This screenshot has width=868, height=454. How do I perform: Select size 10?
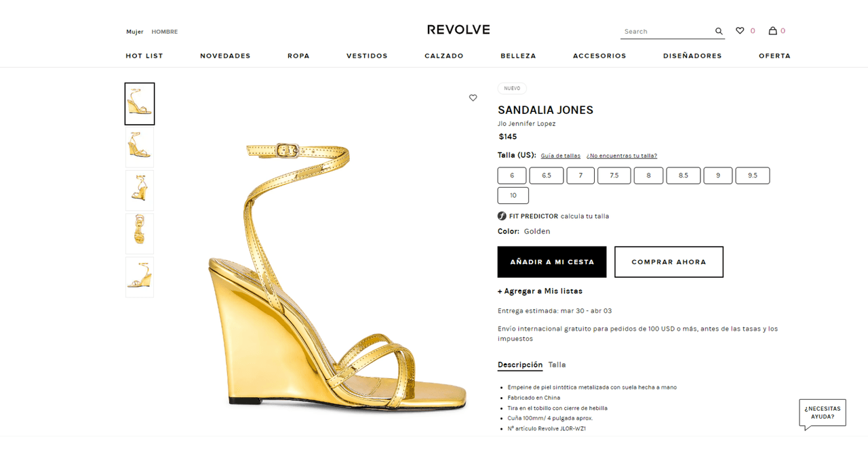point(513,195)
